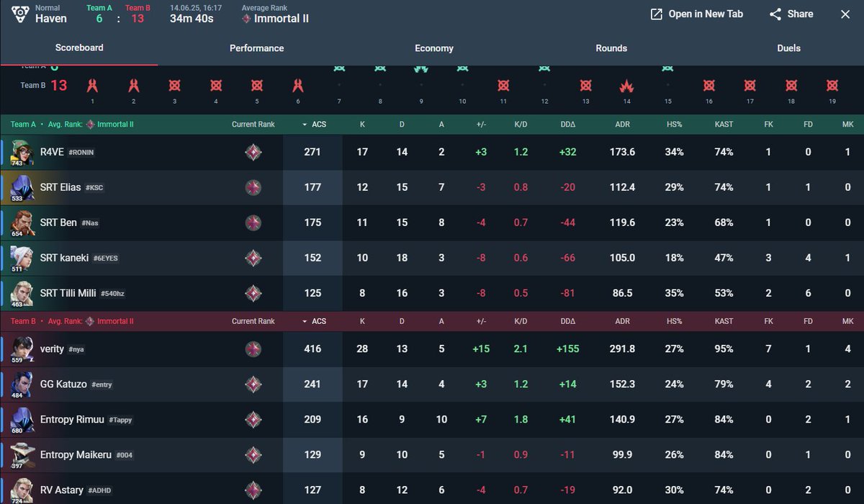Viewport: 864px width, 504px height.
Task: Click the tracker logo beside Haven
Action: click(x=21, y=14)
